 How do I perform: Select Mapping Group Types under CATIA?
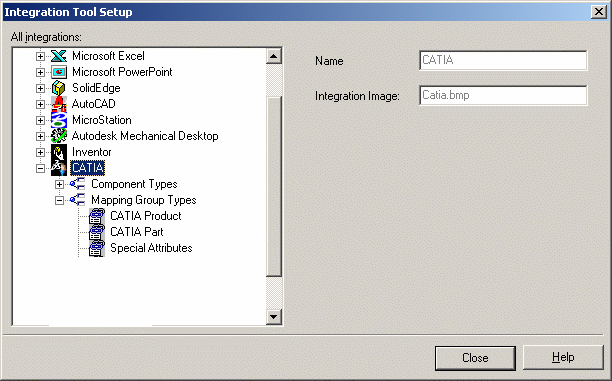[x=144, y=200]
